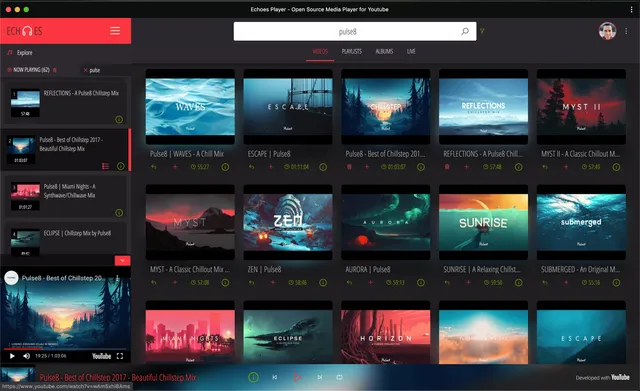Add REFLECTIONS card to a playlist
Image resolution: width=640 pixels, height=391 pixels.
coord(467,167)
